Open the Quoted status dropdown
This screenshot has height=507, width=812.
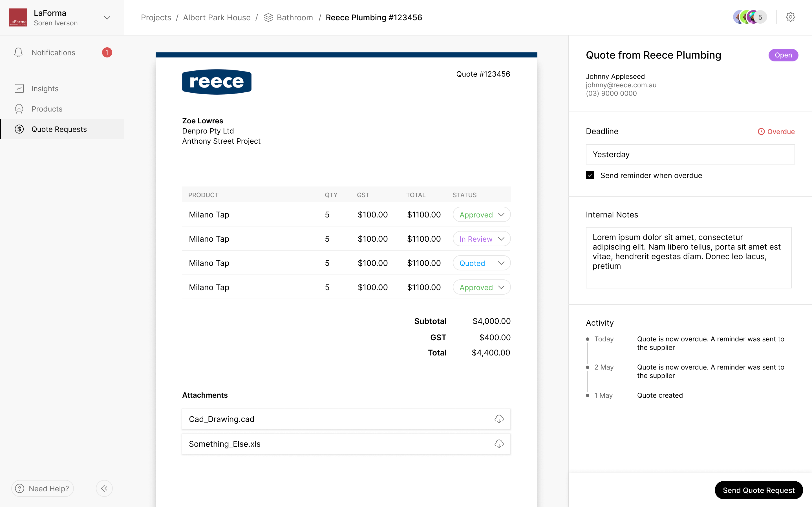pyautogui.click(x=482, y=263)
